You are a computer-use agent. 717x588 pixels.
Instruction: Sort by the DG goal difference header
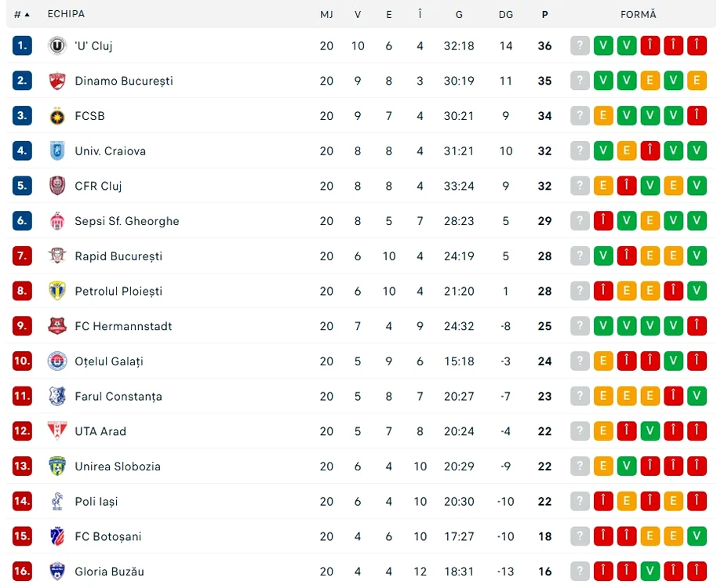[x=506, y=15]
